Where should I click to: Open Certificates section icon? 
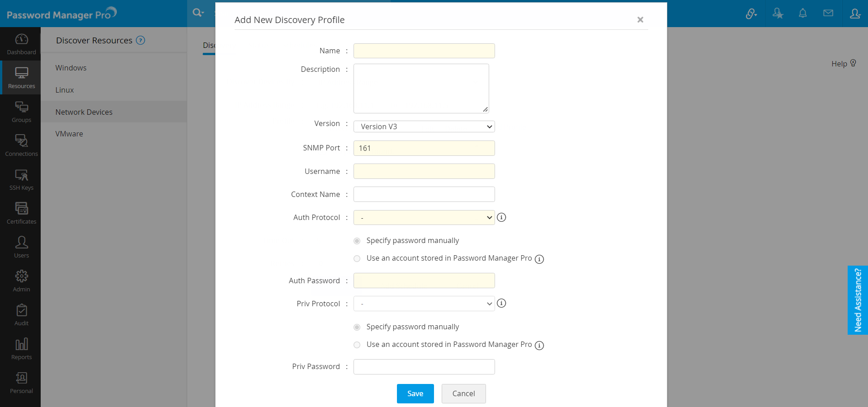coord(21,209)
